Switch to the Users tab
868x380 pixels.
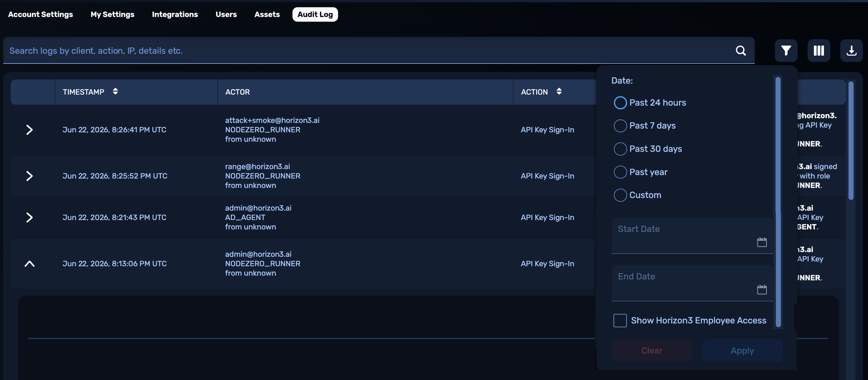pyautogui.click(x=226, y=14)
